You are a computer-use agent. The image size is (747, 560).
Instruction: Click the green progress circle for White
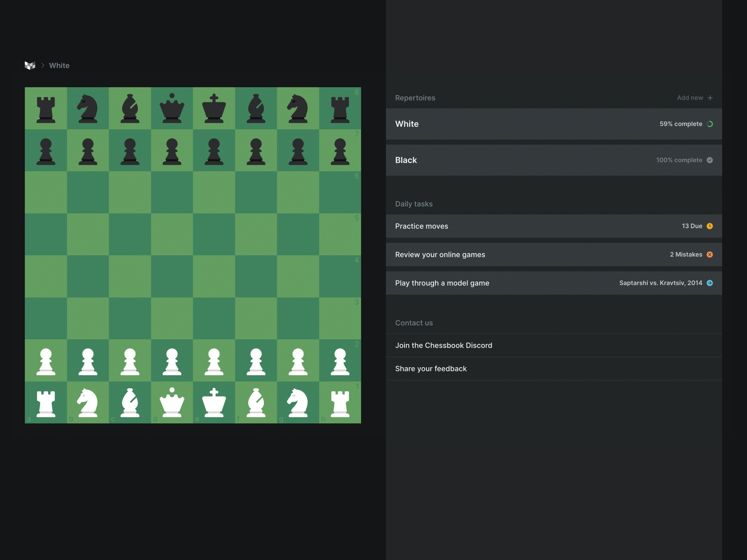(710, 124)
